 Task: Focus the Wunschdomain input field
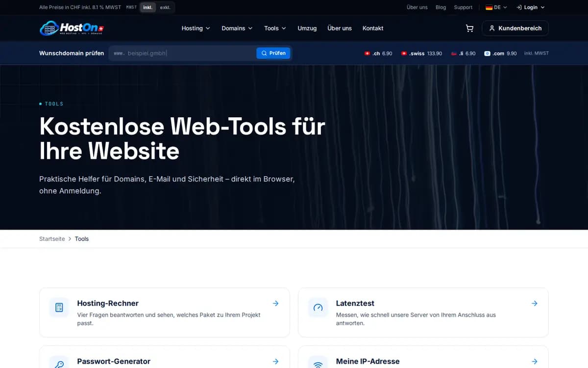click(x=182, y=53)
